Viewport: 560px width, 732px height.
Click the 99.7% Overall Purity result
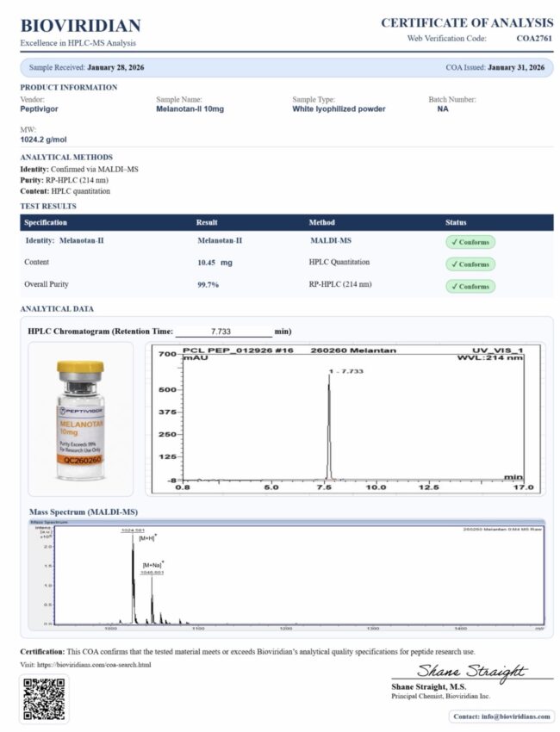click(x=209, y=283)
